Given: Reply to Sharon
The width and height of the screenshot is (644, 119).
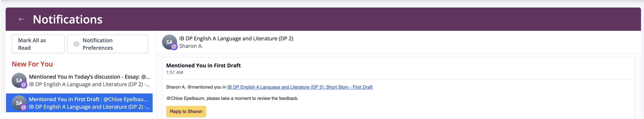Looking at the screenshot, I should point(186,111).
